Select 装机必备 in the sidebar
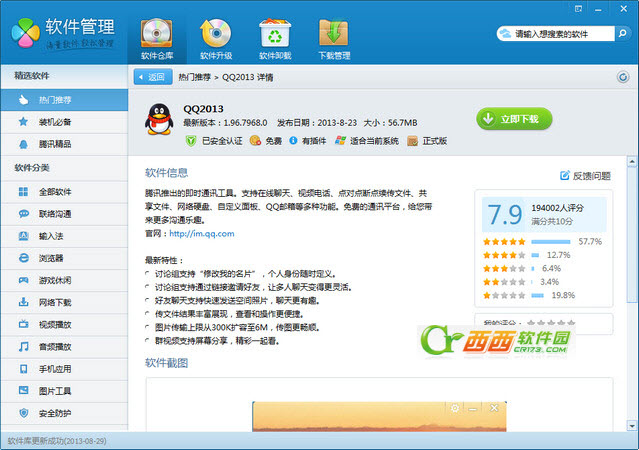This screenshot has height=450, width=639. pyautogui.click(x=64, y=122)
